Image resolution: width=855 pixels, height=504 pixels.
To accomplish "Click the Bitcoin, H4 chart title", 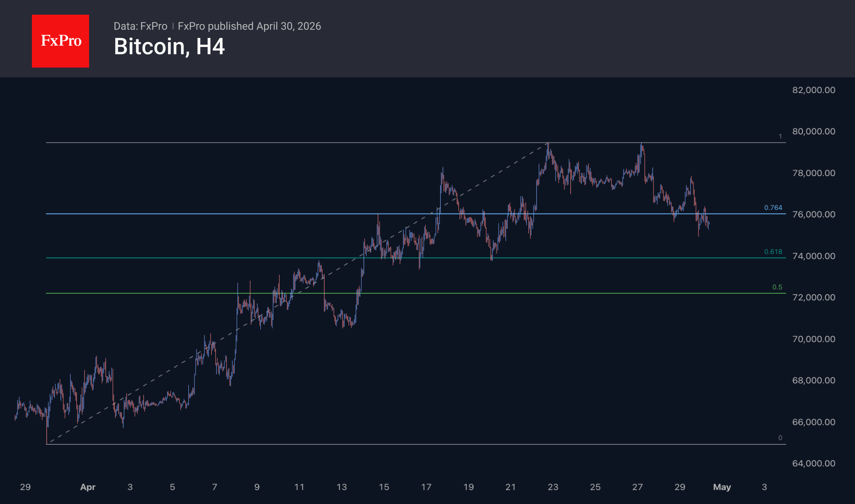I will [169, 47].
